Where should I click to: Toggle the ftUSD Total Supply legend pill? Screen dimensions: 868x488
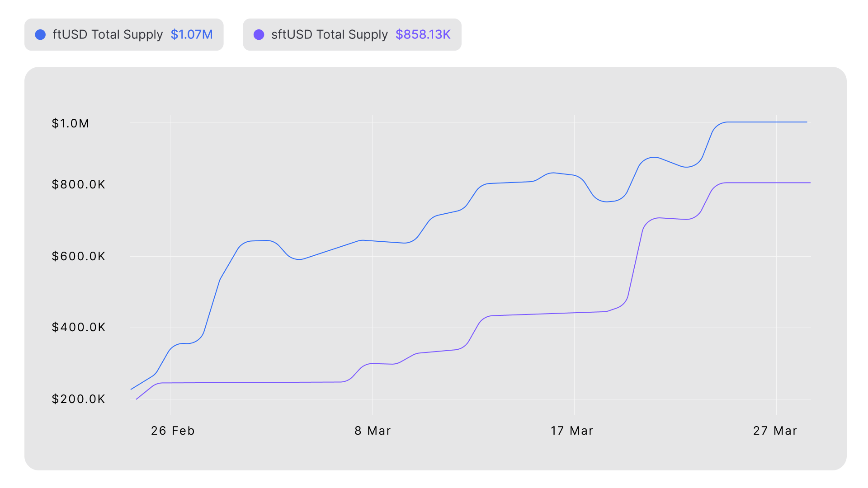click(123, 35)
